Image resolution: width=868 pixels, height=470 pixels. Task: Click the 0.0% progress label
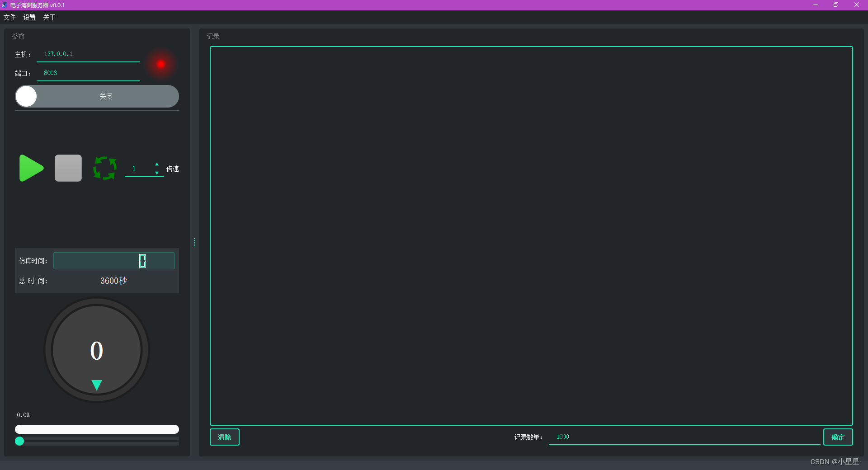pos(23,415)
